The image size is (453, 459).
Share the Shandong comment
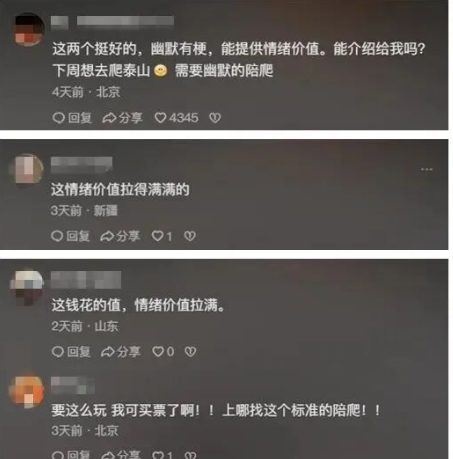[121, 352]
